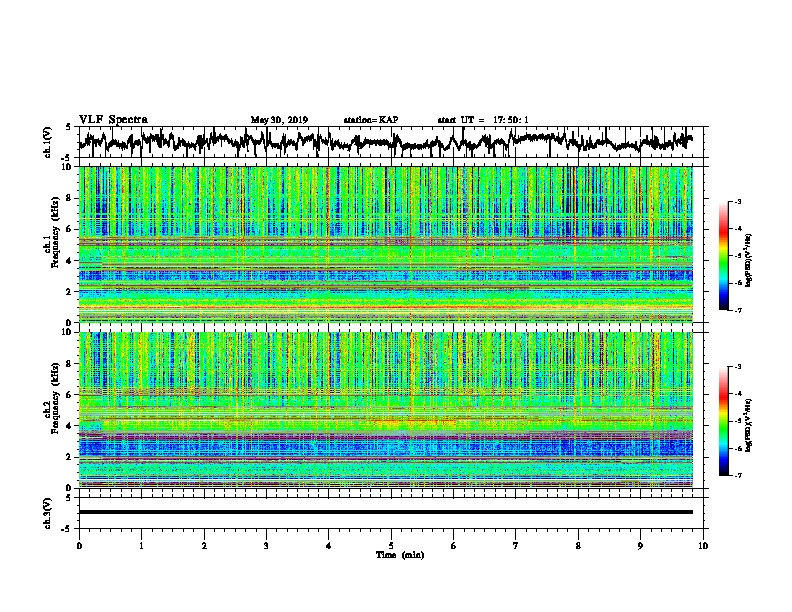Viewport: 792px width, 612px height.
Task: Click time-axis tick label "3"
Action: 266,546
